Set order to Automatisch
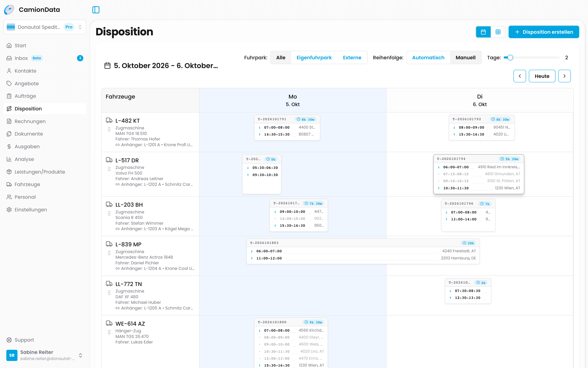Screen dimensions: 588x368 pyautogui.click(x=428, y=58)
